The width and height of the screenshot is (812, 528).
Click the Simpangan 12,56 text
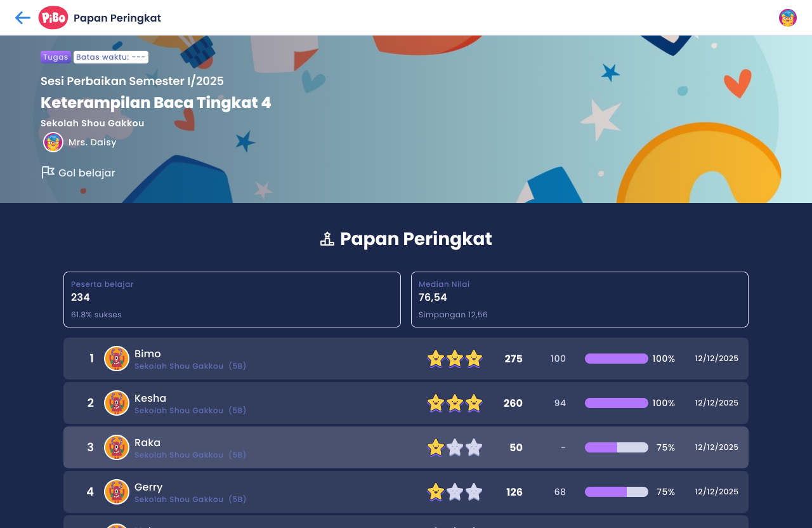(453, 315)
